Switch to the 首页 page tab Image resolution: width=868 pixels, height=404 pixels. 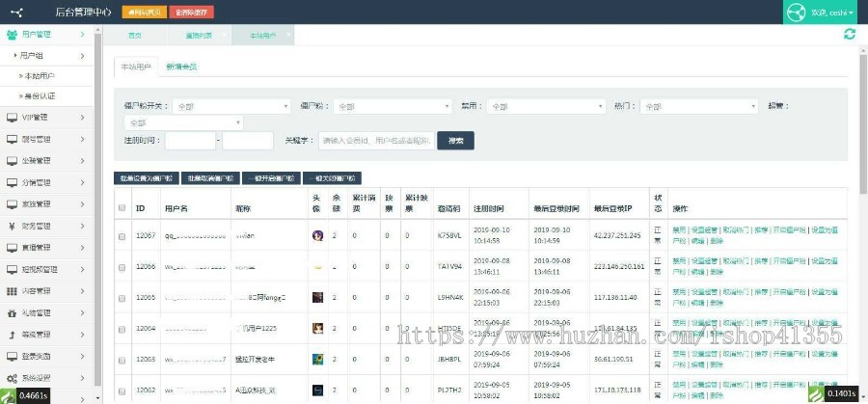click(x=135, y=35)
